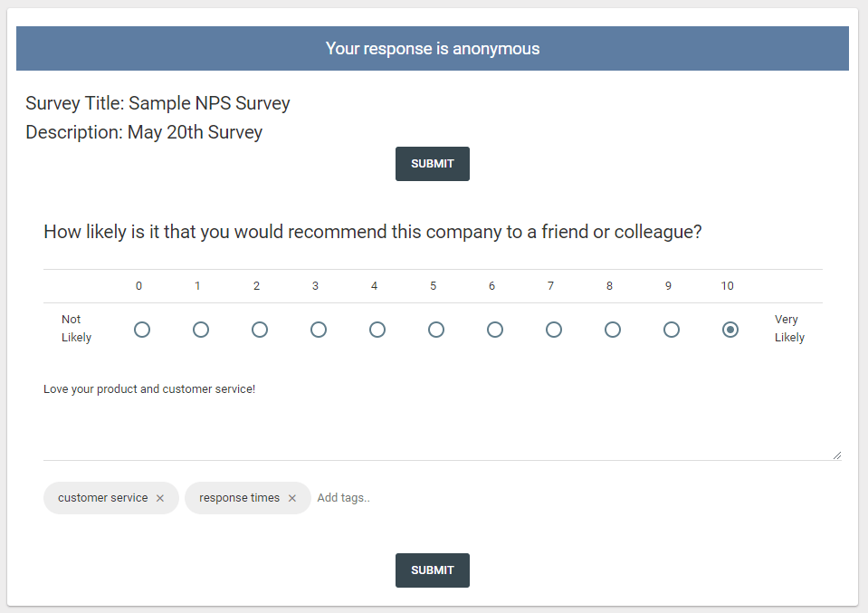
Task: Select rating 4 for the recommendation question
Action: (x=377, y=330)
